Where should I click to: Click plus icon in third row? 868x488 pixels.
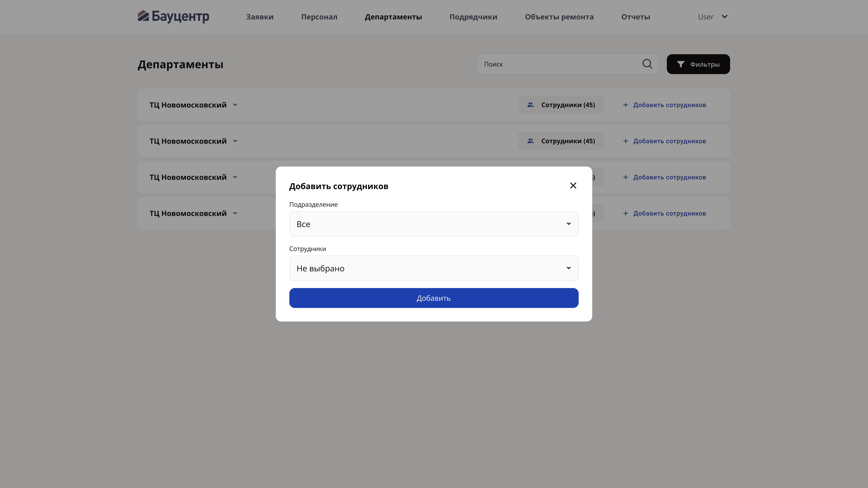(625, 177)
